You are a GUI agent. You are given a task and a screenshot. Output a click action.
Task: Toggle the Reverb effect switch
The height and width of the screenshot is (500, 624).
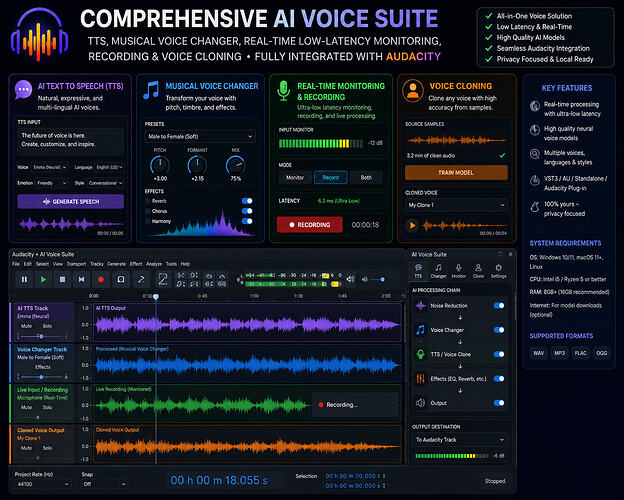(247, 201)
